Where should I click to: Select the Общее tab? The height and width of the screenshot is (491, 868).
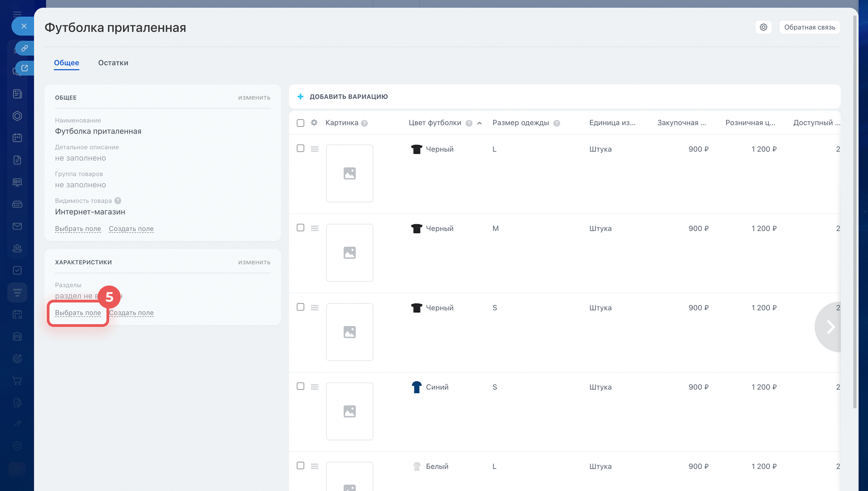click(66, 63)
